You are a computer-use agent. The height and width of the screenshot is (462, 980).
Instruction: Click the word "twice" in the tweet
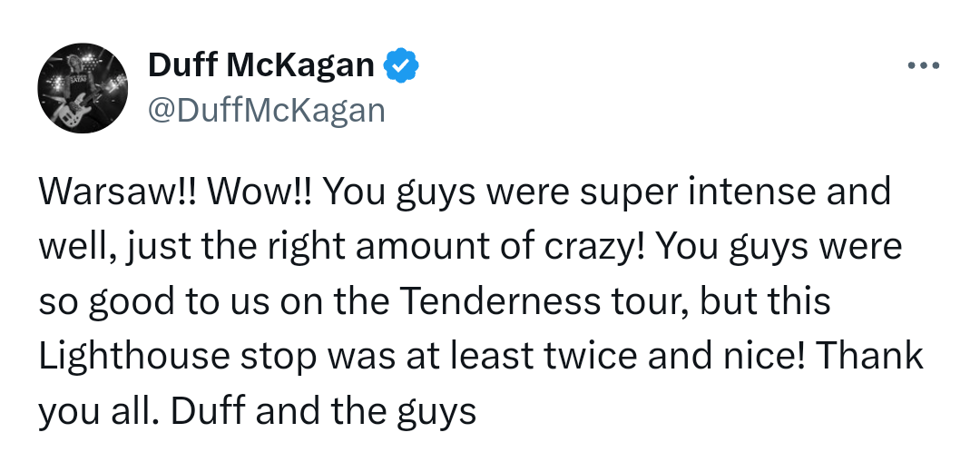[590, 357]
